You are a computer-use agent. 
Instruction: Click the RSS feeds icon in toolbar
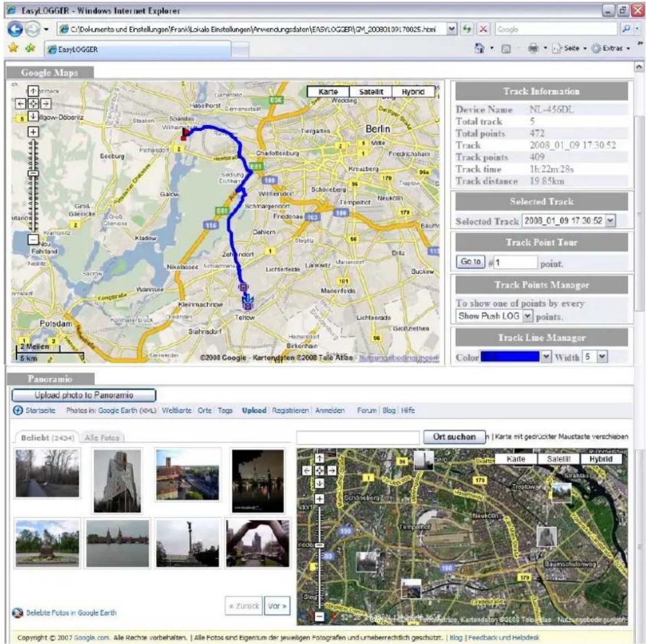(506, 48)
